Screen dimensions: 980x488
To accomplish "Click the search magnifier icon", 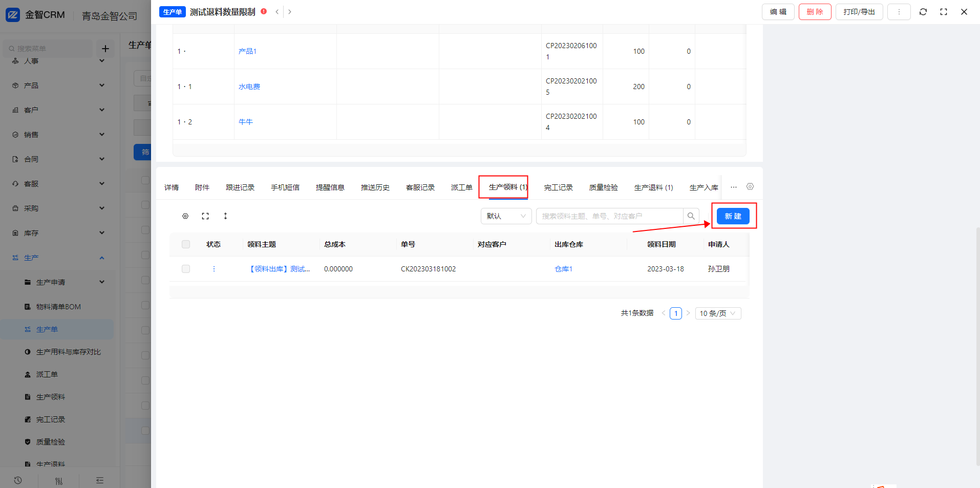I will 691,216.
